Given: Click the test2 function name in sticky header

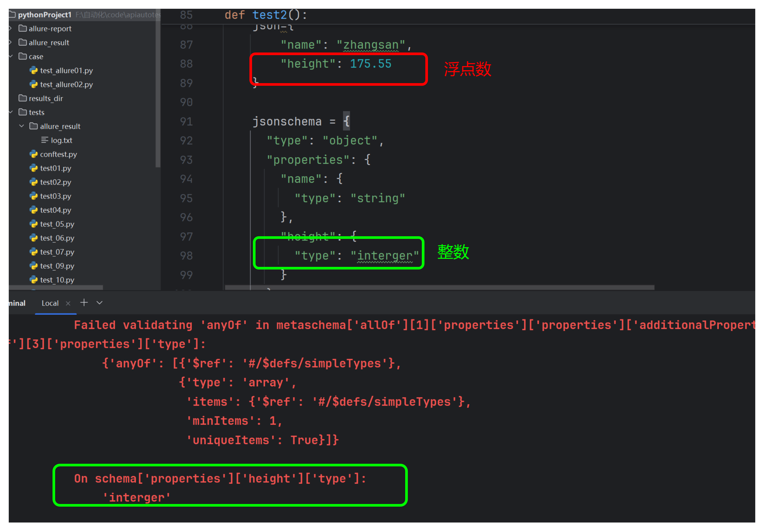Looking at the screenshot, I should 269,15.
